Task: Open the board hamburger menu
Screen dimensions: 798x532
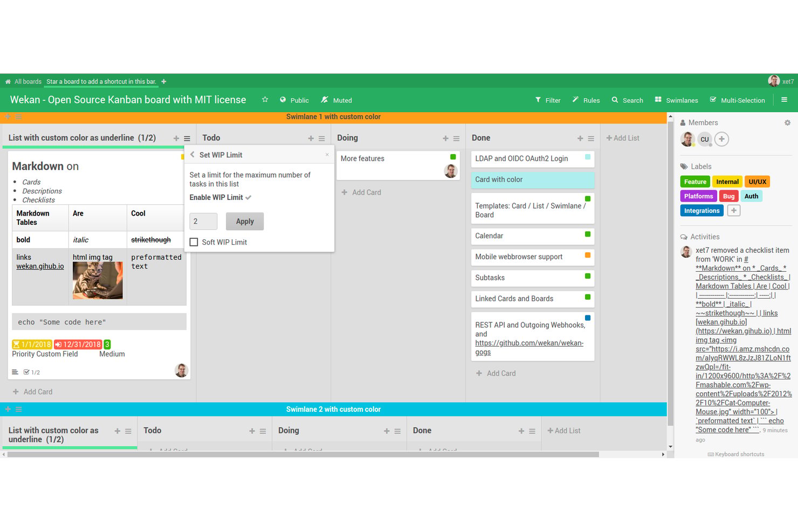Action: coord(784,100)
